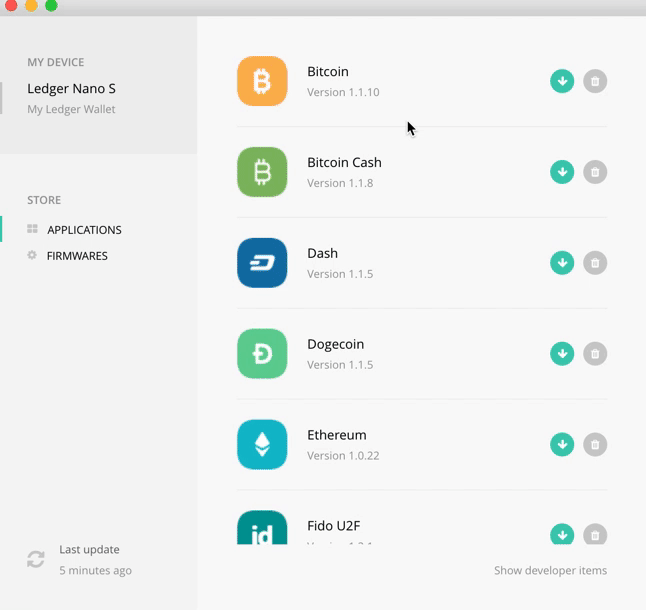Click the gear icon beside Firmwares

tap(32, 255)
